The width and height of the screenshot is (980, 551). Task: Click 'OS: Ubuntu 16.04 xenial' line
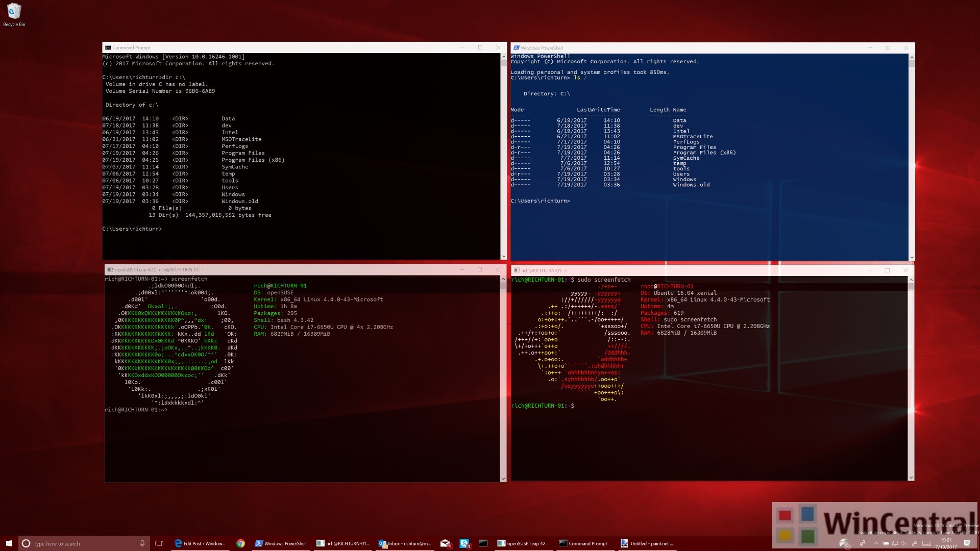(678, 293)
